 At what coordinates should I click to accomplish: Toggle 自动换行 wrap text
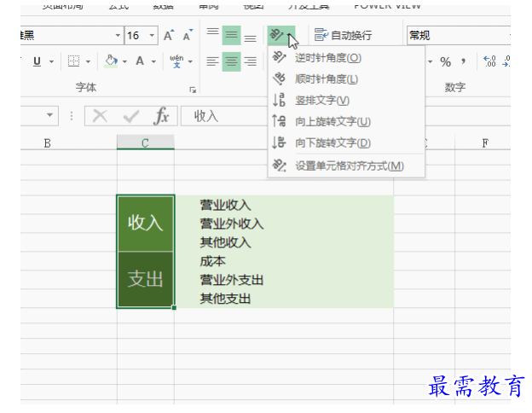[x=343, y=35]
